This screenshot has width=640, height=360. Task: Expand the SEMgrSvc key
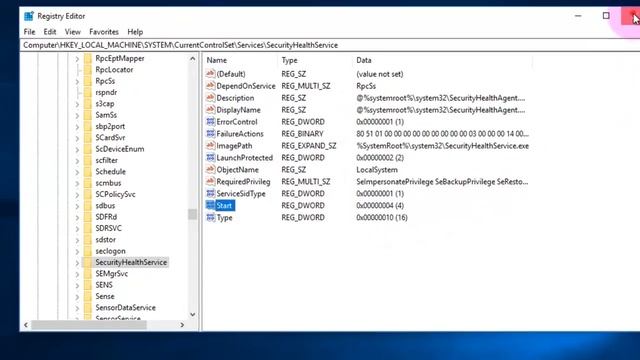pos(77,274)
